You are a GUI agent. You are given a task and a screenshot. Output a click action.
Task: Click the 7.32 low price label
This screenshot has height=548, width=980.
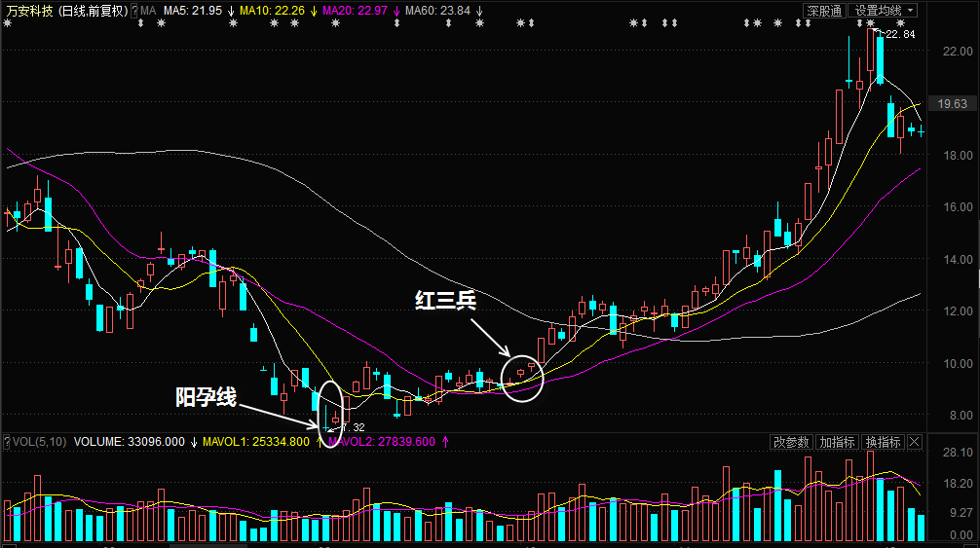pyautogui.click(x=353, y=427)
